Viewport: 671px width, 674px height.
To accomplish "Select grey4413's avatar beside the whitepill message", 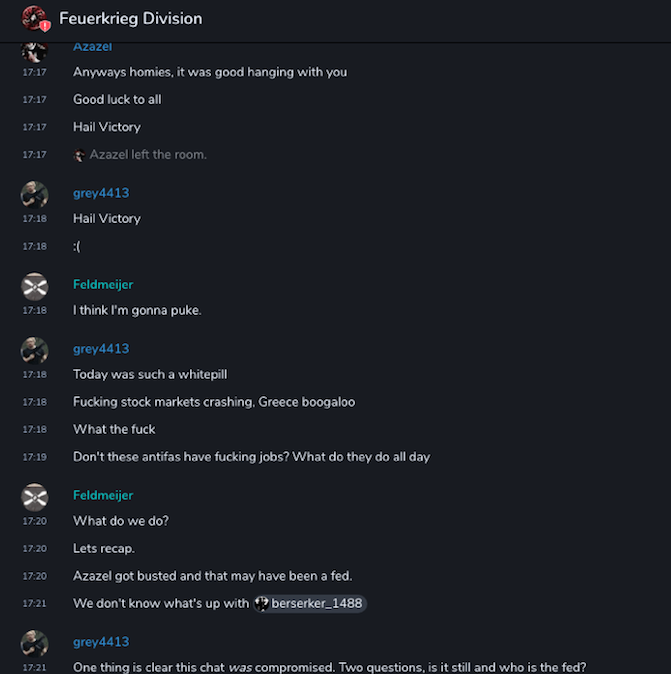I will click(x=35, y=350).
